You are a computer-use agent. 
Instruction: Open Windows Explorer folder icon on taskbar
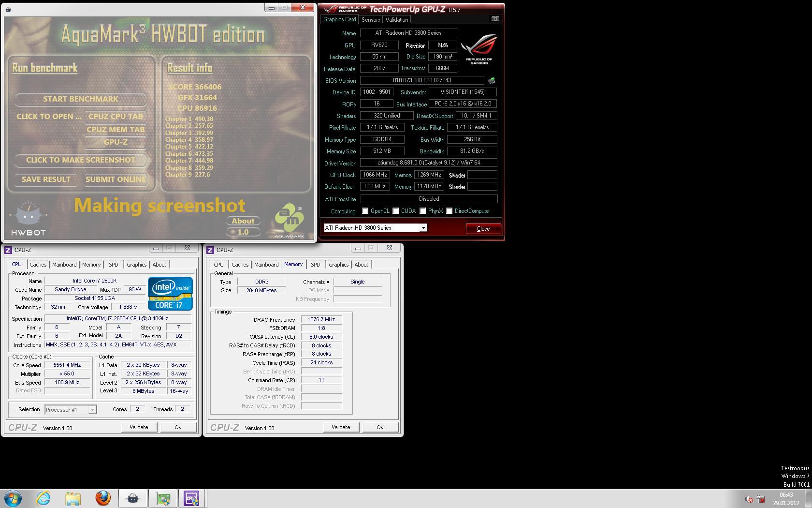click(x=73, y=498)
